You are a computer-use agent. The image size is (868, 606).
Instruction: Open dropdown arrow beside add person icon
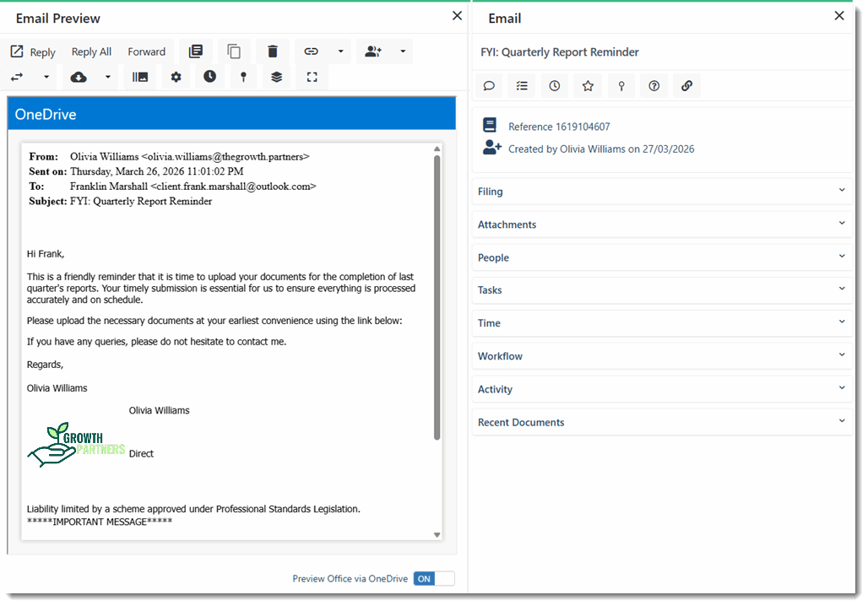tap(403, 51)
